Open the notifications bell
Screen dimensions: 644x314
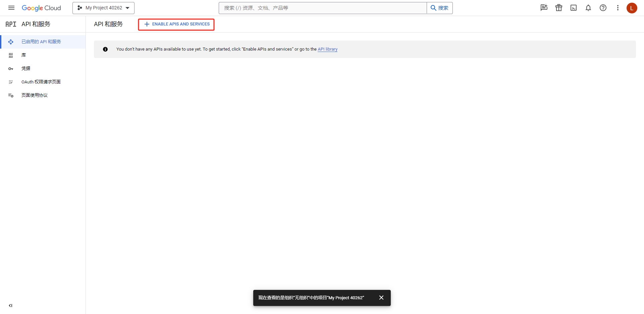tap(588, 8)
